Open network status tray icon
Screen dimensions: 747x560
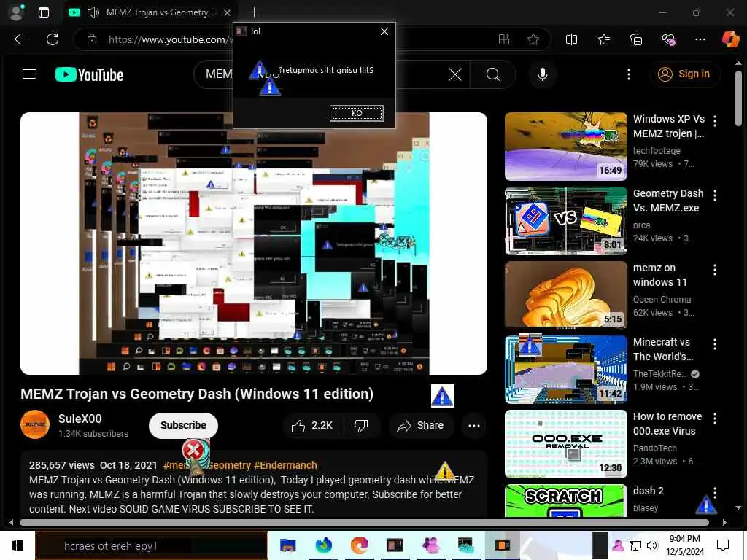(635, 545)
